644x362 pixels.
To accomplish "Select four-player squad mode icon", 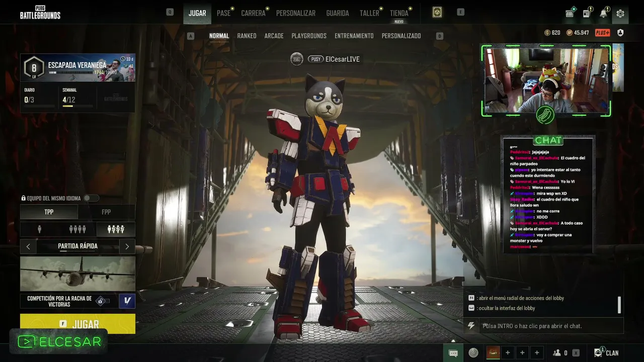I will [77, 229].
